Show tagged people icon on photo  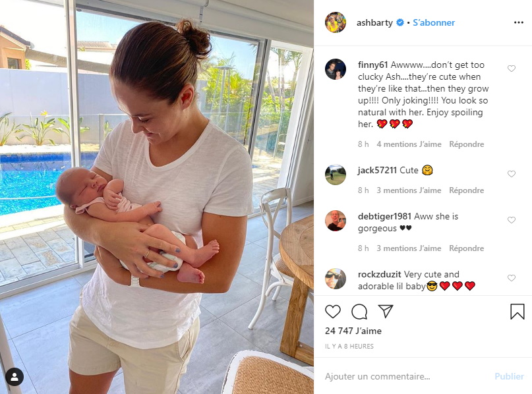click(15, 377)
